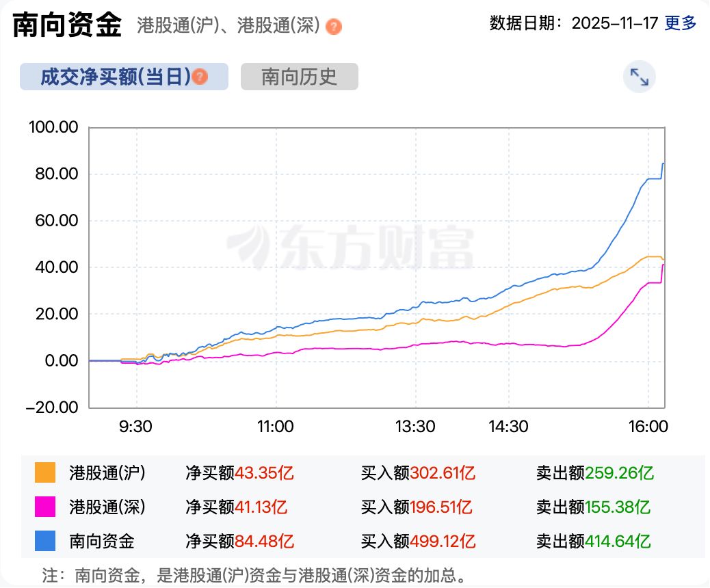This screenshot has height=588, width=710.
Task: Click the 南向资金 page title
Action: (x=66, y=23)
